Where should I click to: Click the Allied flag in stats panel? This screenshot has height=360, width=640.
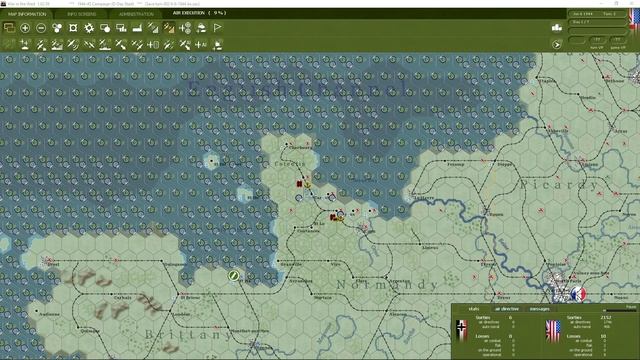pos(553,331)
